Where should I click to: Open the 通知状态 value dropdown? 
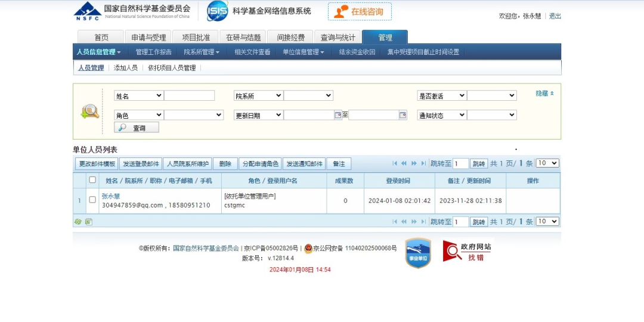[x=491, y=116]
